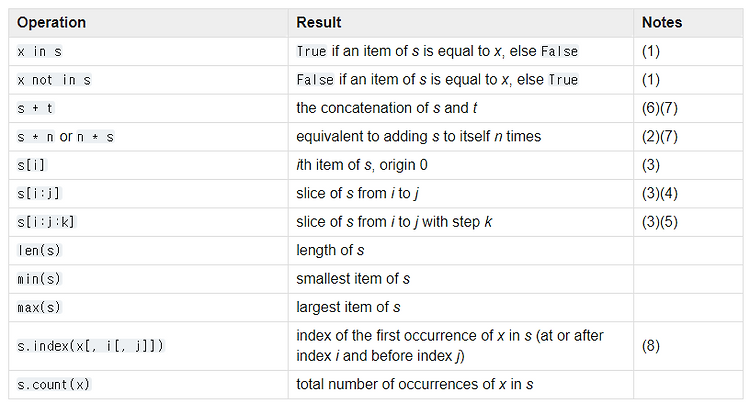Select the 'min(s)' code cell
Image resolution: width=750 pixels, height=403 pixels.
(39, 279)
